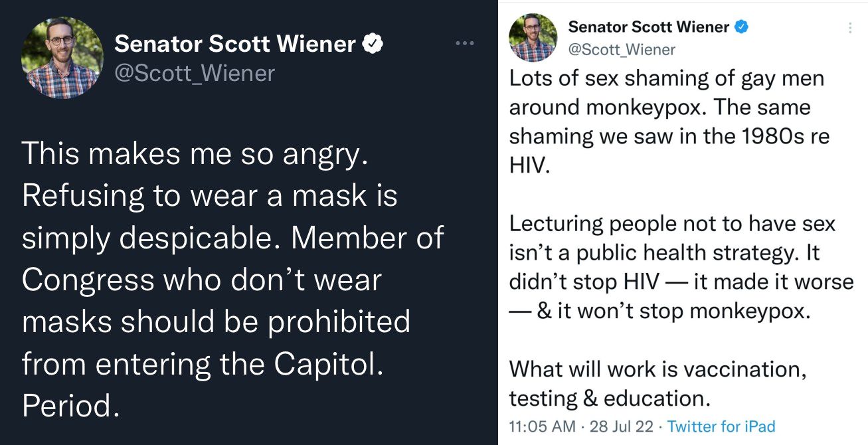The width and height of the screenshot is (868, 445).
Task: Click the blue verified badge in the white tweet
Action: click(x=741, y=27)
